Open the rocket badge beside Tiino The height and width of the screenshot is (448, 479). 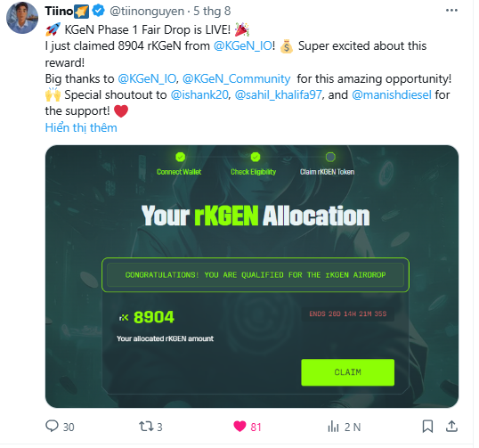click(x=82, y=12)
